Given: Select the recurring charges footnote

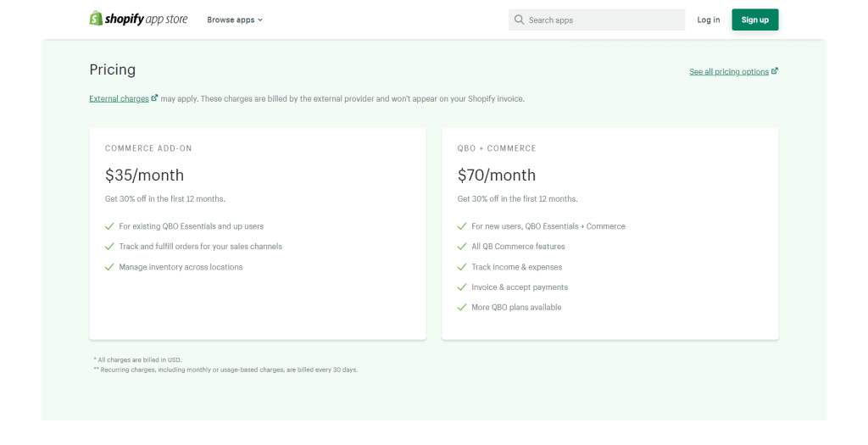Looking at the screenshot, I should pos(225,370).
